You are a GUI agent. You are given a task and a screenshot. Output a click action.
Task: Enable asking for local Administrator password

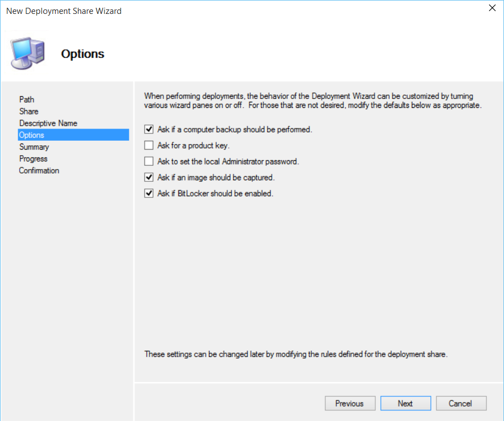(148, 162)
